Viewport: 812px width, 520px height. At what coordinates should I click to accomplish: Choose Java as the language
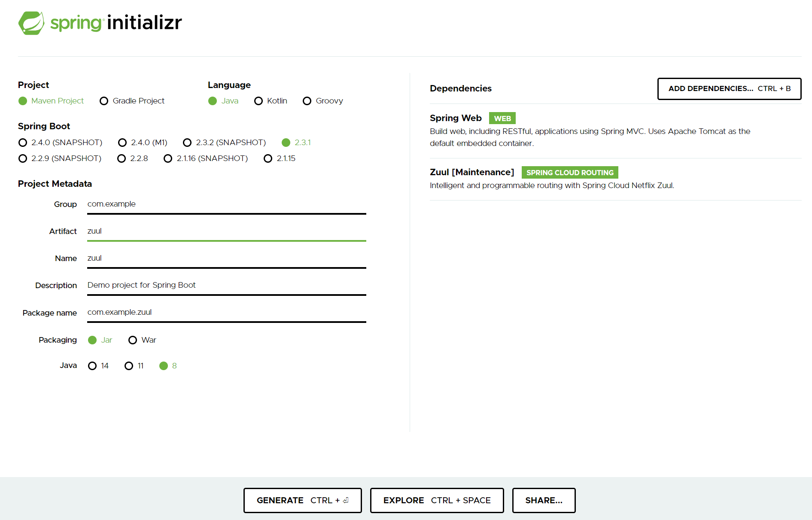pos(223,101)
